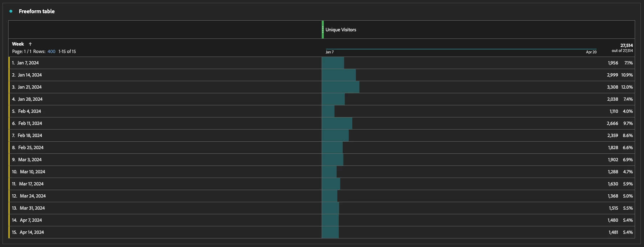644x247 pixels.
Task: Select row 3. Jan 21, 2024
Action: (165, 87)
